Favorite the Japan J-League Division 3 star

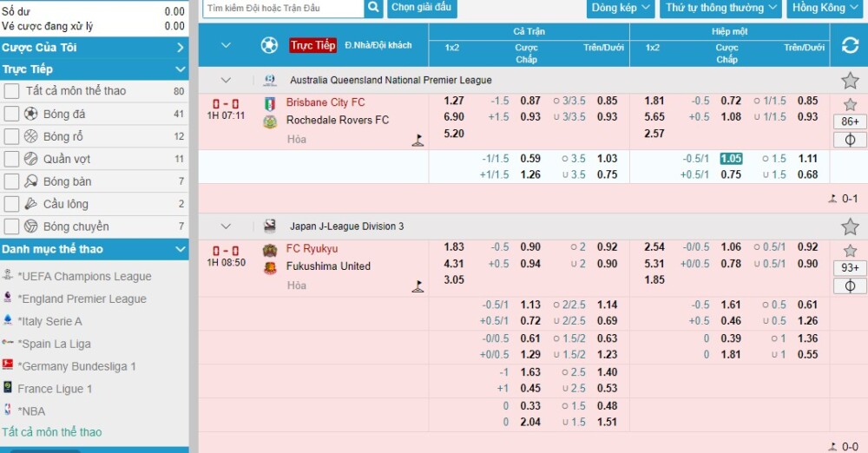849,226
